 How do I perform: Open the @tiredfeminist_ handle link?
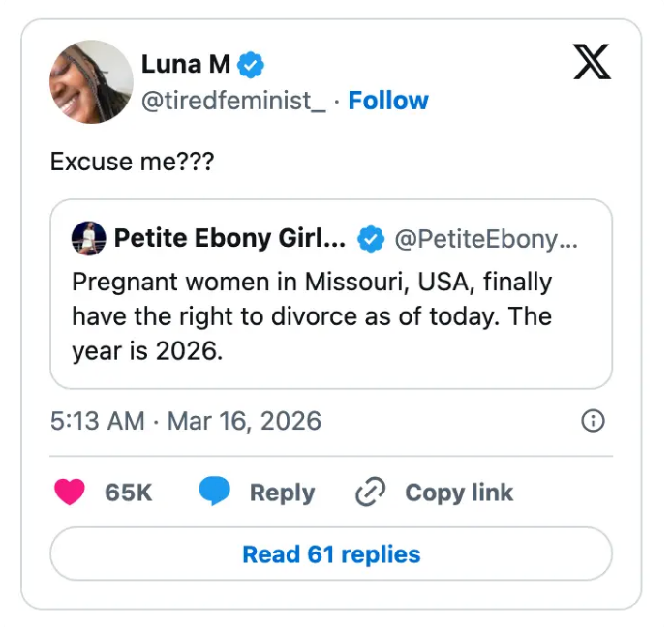[233, 101]
